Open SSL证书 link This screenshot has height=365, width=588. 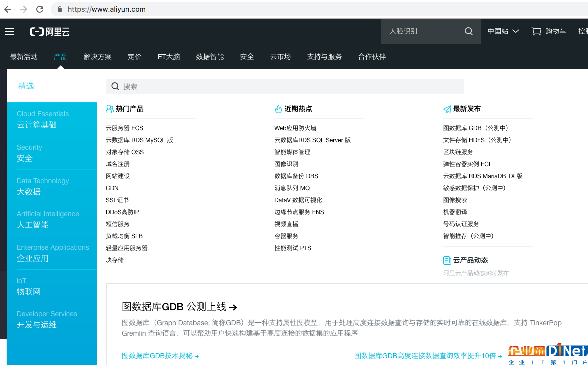117,200
